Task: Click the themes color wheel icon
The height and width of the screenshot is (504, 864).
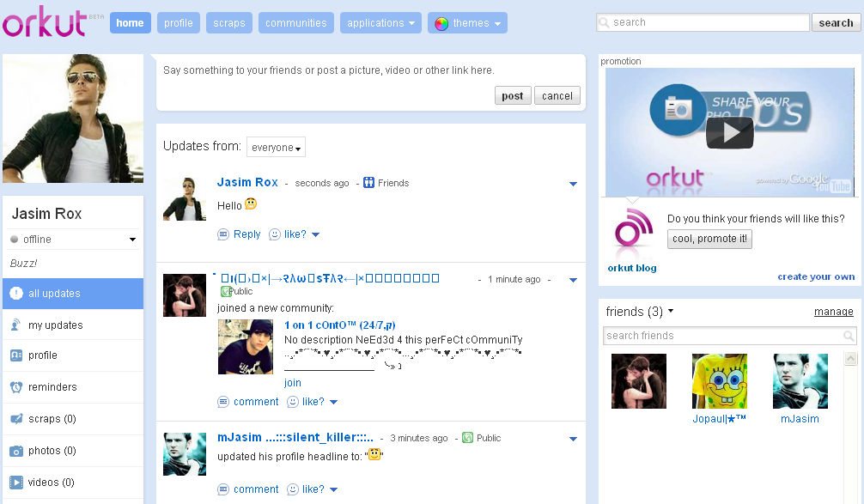Action: (x=441, y=23)
